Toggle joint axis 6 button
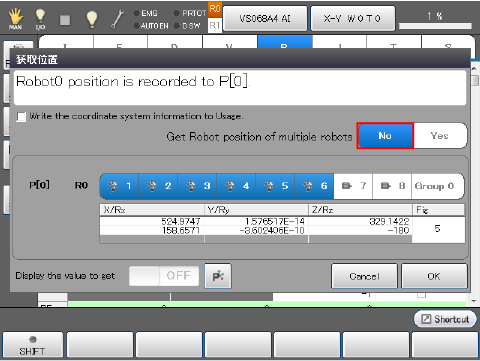 314,186
